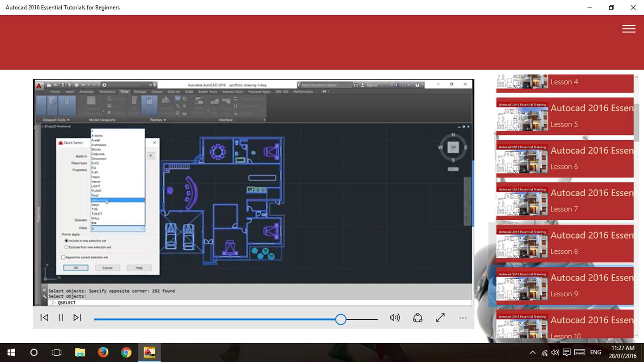Viewport: 644px width, 362px height.
Task: Open Firefox from the taskbar
Action: [103, 353]
